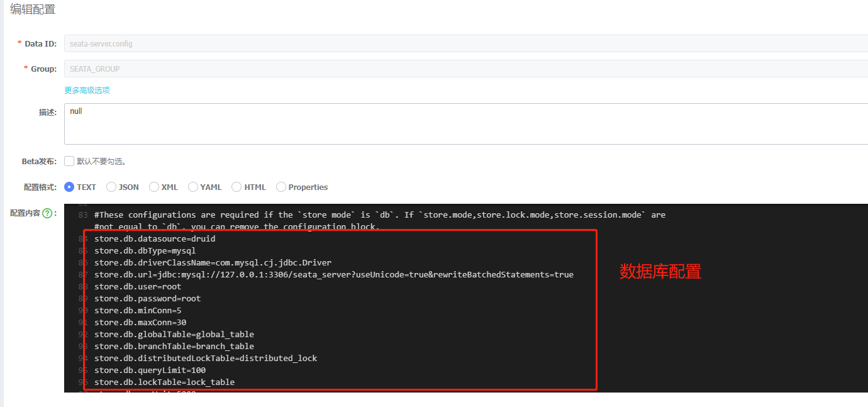Click the line store.db.password=root
This screenshot has width=868, height=407.
147,298
